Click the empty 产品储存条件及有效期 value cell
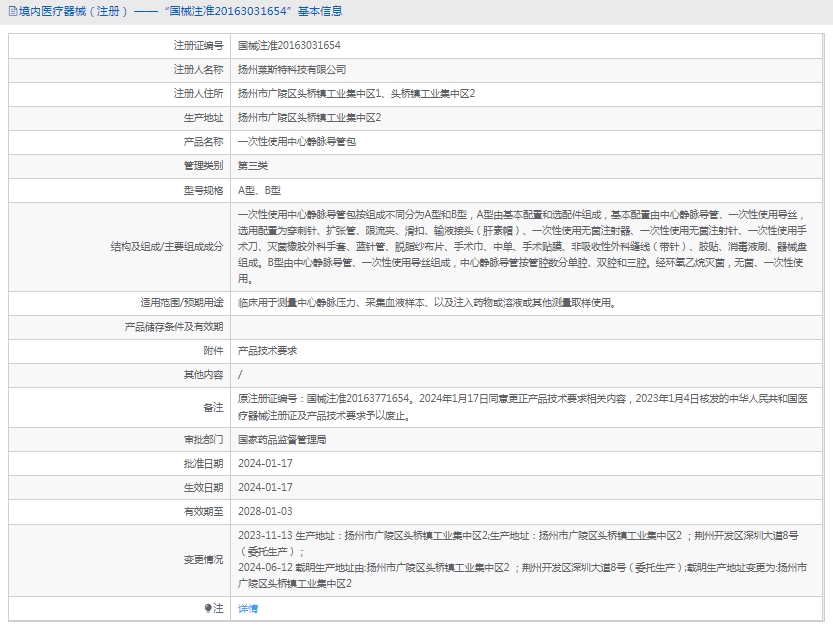Viewport: 833px width, 626px height. click(x=530, y=326)
